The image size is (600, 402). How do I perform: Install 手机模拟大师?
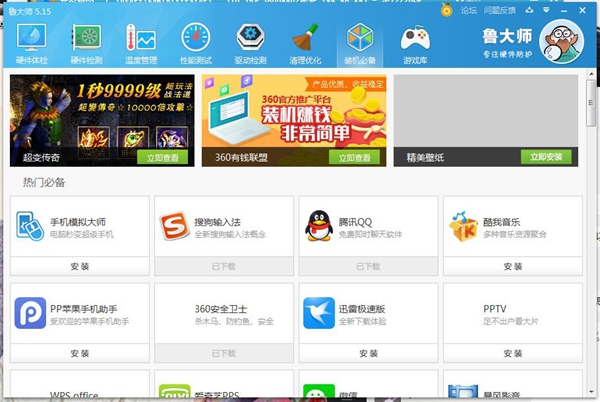pyautogui.click(x=80, y=266)
